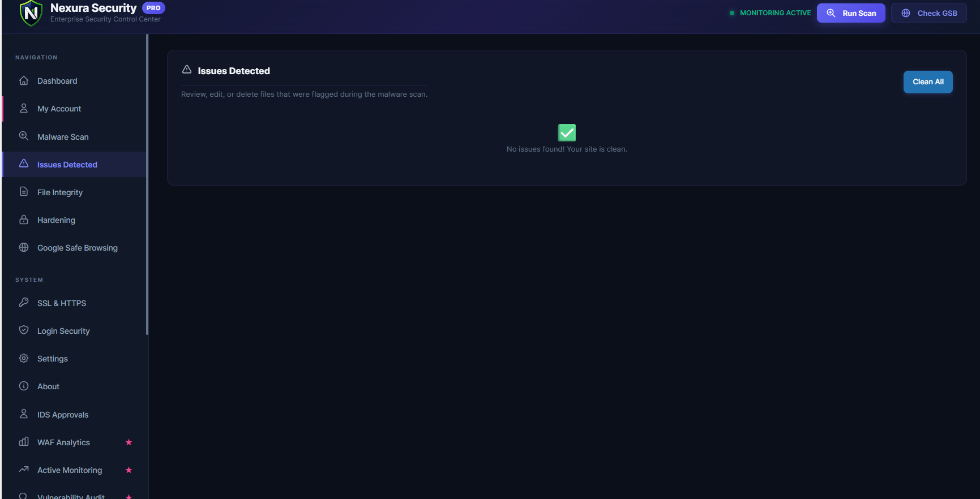Click the Google Safe Browsing globe icon
This screenshot has height=499, width=980.
24,247
